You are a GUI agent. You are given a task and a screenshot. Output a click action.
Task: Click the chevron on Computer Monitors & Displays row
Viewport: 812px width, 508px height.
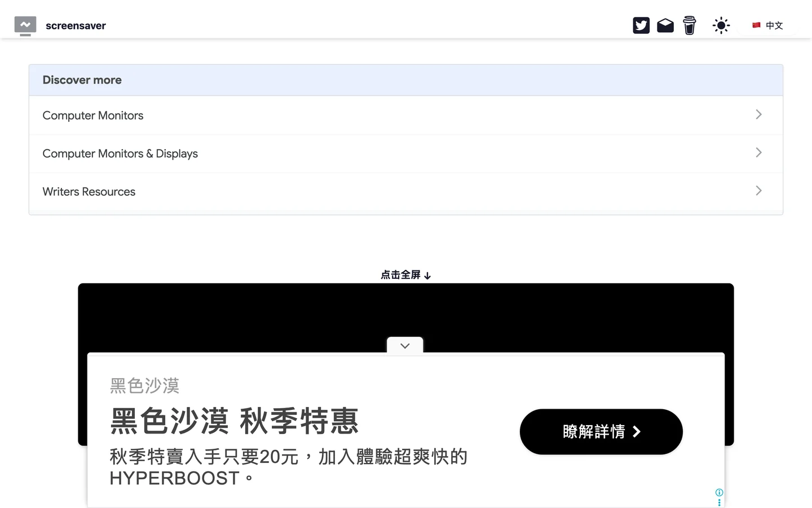pyautogui.click(x=758, y=153)
